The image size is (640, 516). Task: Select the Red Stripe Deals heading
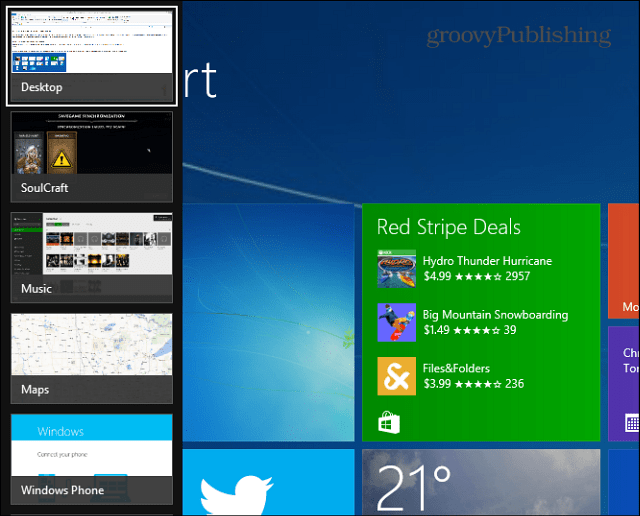tap(448, 227)
